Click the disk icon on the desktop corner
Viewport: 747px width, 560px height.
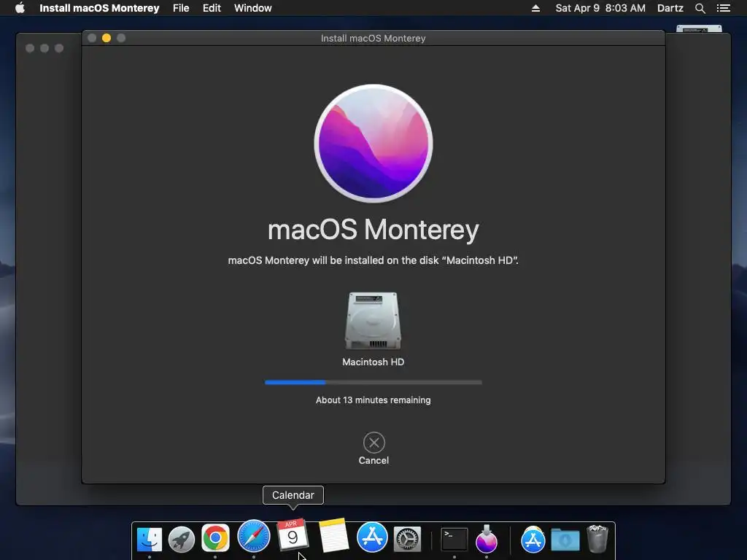[699, 29]
